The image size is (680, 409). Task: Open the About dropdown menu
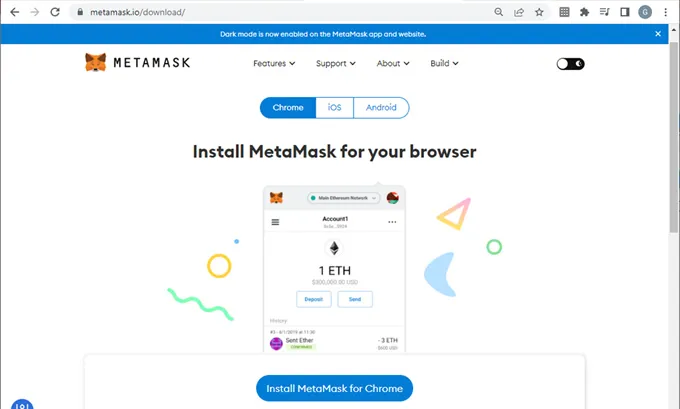point(393,63)
